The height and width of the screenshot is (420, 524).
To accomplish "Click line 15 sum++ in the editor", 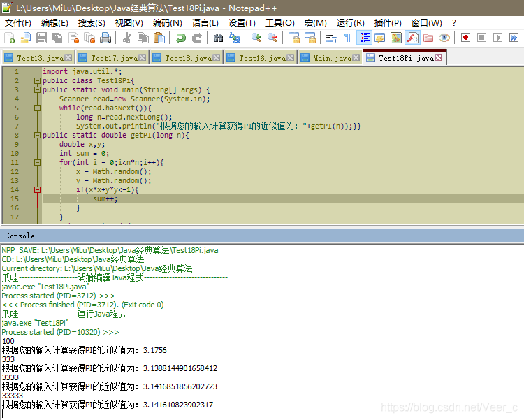I will point(105,199).
